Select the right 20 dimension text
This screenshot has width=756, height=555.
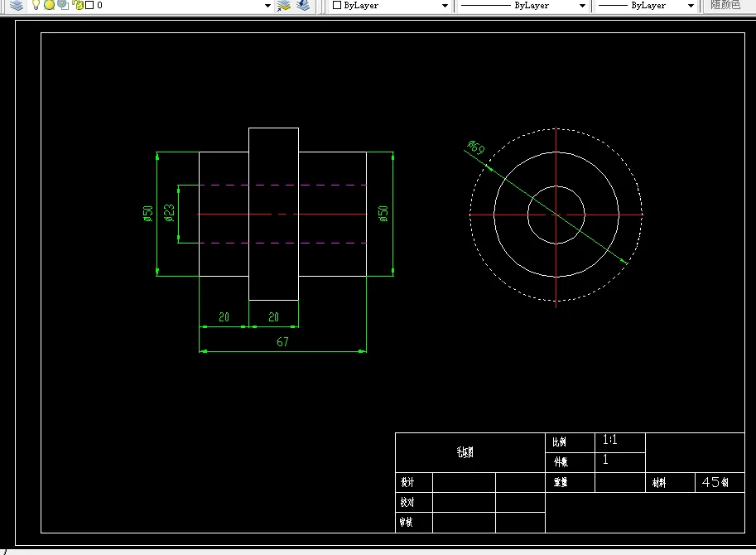[x=273, y=316]
